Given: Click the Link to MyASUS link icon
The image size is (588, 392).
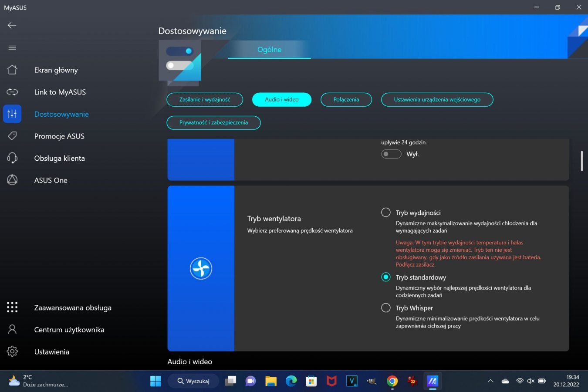Looking at the screenshot, I should point(12,92).
